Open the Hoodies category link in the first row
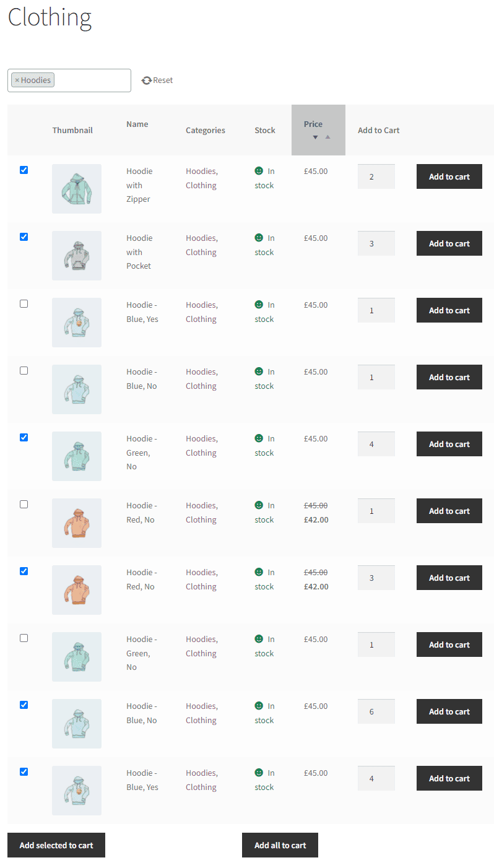This screenshot has width=494, height=868. tap(201, 171)
